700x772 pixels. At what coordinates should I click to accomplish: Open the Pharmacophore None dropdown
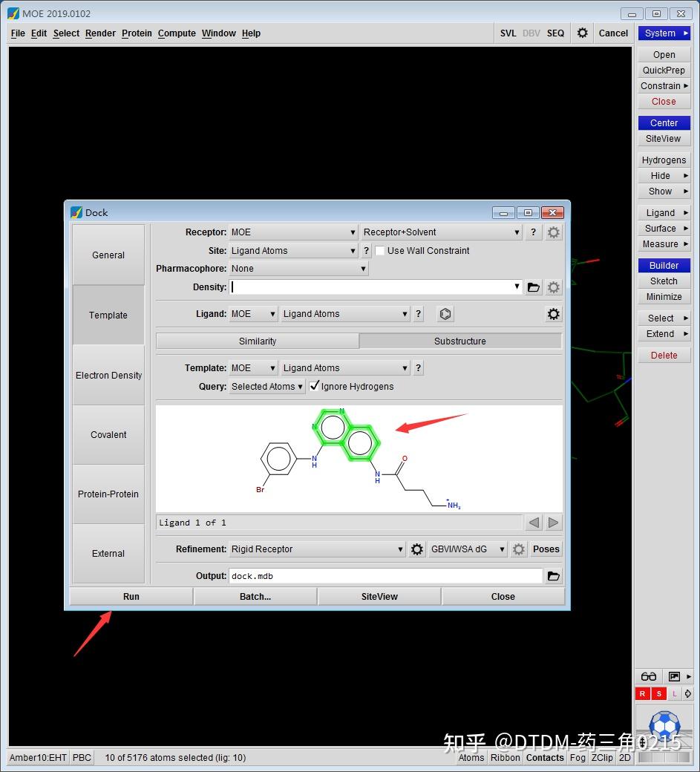coord(298,268)
